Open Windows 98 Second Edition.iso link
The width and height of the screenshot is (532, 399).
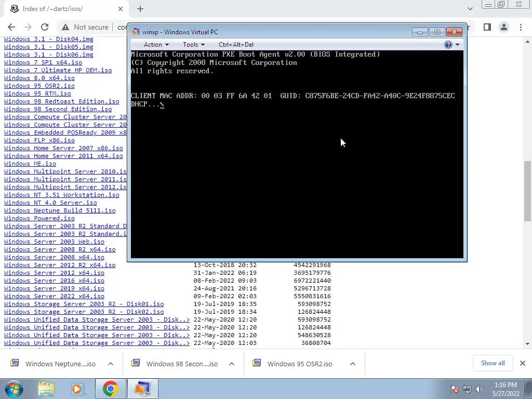point(58,109)
